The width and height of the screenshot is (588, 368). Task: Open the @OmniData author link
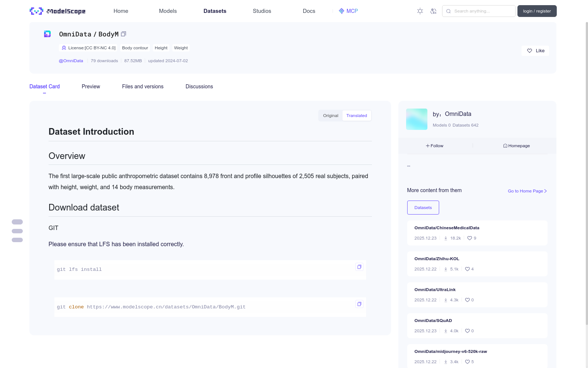tap(71, 61)
